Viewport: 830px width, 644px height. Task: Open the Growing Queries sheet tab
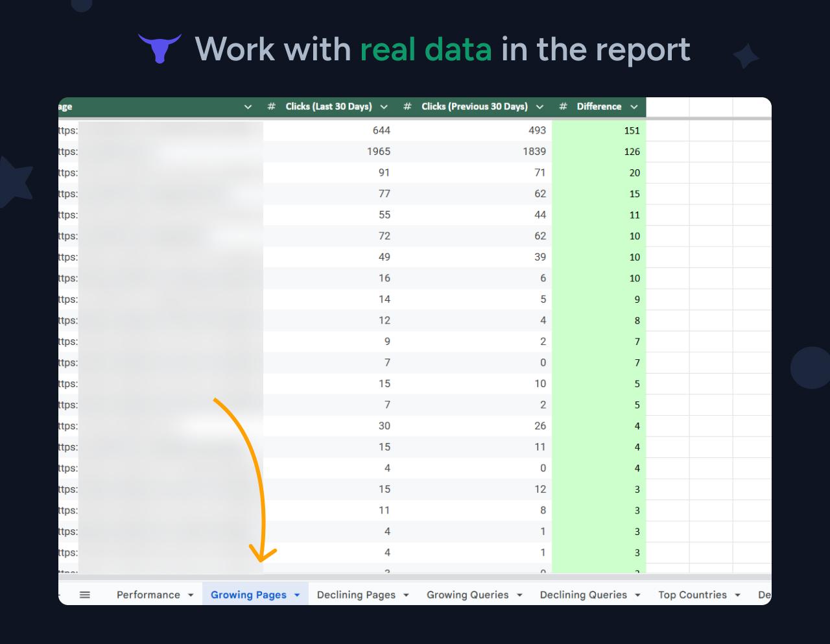[468, 594]
